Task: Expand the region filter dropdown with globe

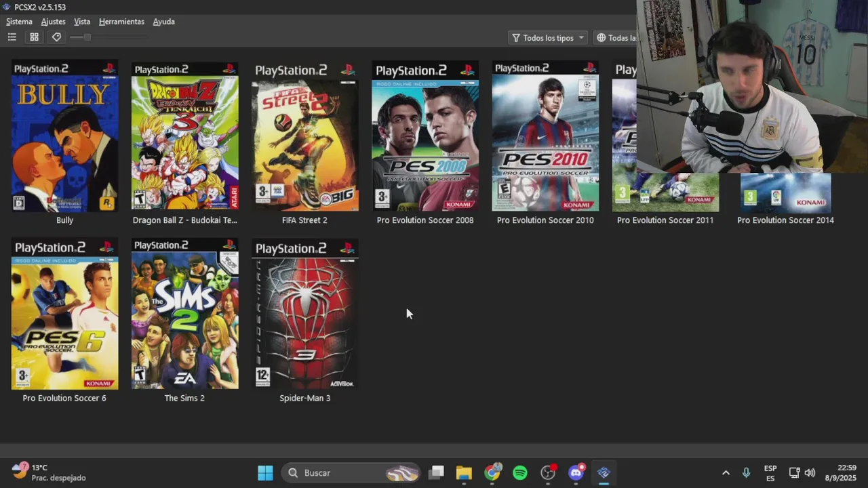Action: [615, 38]
